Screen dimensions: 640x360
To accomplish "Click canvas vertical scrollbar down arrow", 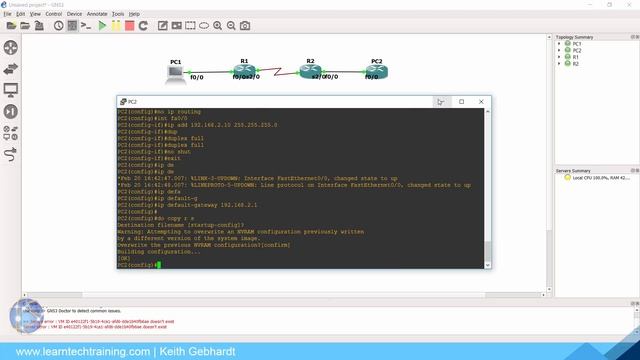I will 549,289.
